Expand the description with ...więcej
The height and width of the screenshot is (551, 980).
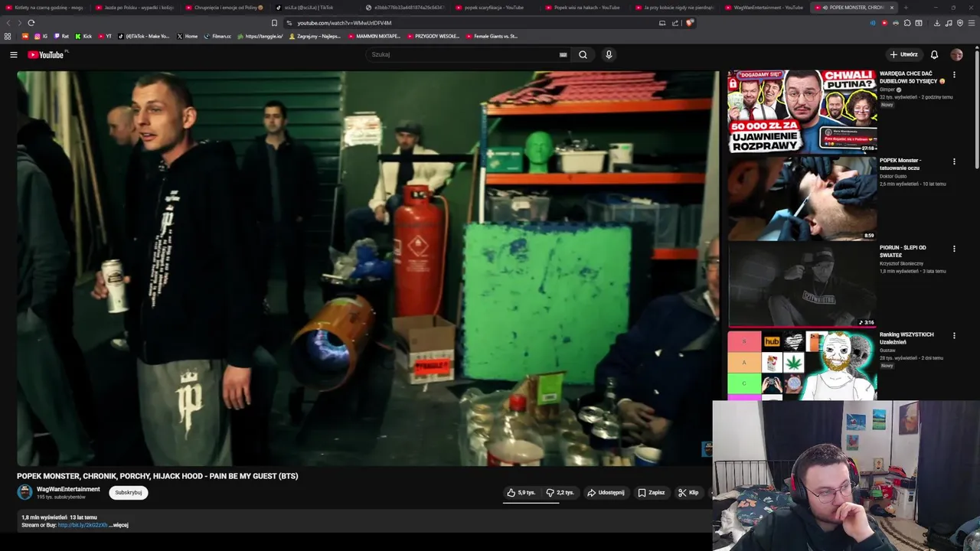click(119, 525)
